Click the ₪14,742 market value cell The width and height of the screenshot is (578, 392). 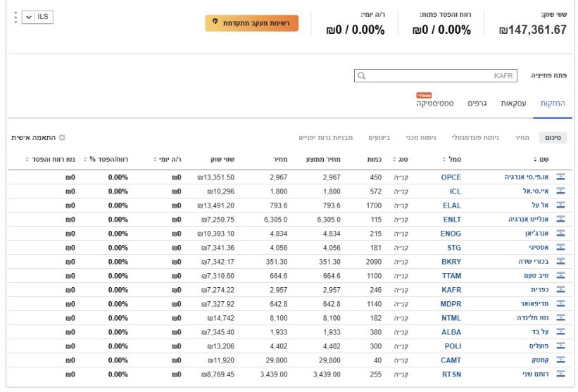[x=221, y=318]
